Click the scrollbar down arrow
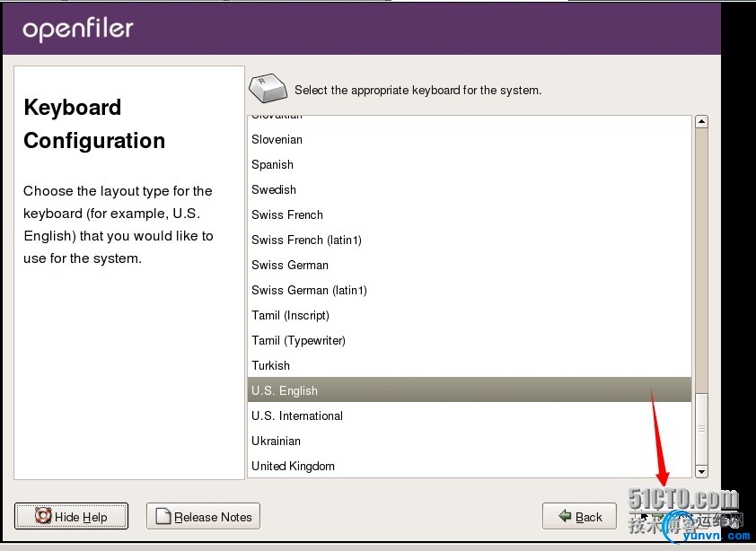The image size is (756, 551). pos(701,471)
